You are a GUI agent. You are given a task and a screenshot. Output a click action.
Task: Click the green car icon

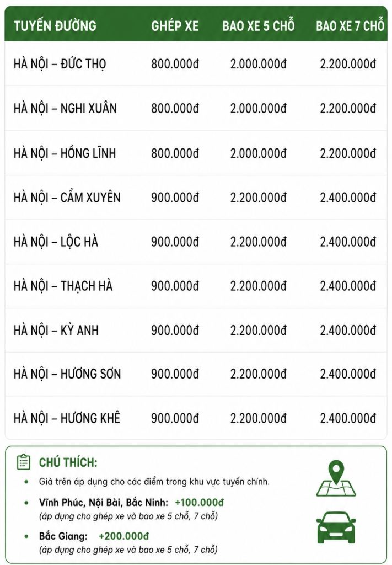tap(336, 527)
